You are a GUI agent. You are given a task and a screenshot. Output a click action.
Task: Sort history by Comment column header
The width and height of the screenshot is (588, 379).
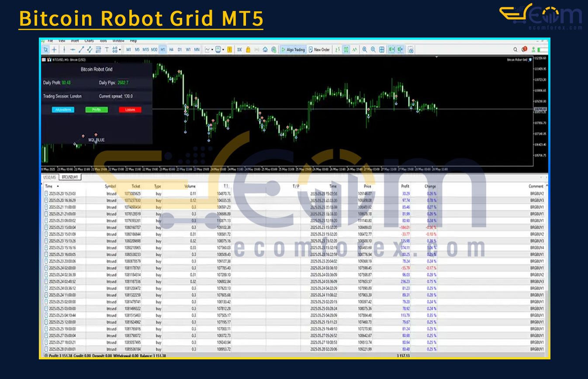pos(536,186)
